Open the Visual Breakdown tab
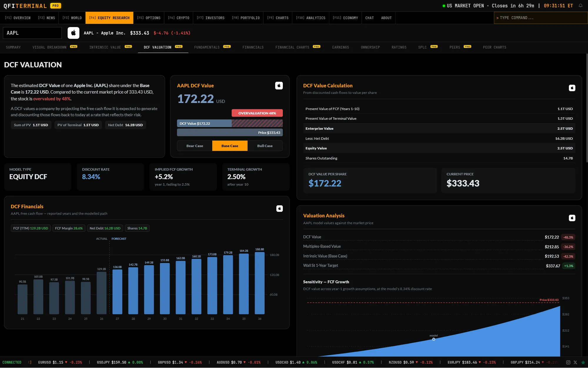This screenshot has width=588, height=368. pos(55,47)
